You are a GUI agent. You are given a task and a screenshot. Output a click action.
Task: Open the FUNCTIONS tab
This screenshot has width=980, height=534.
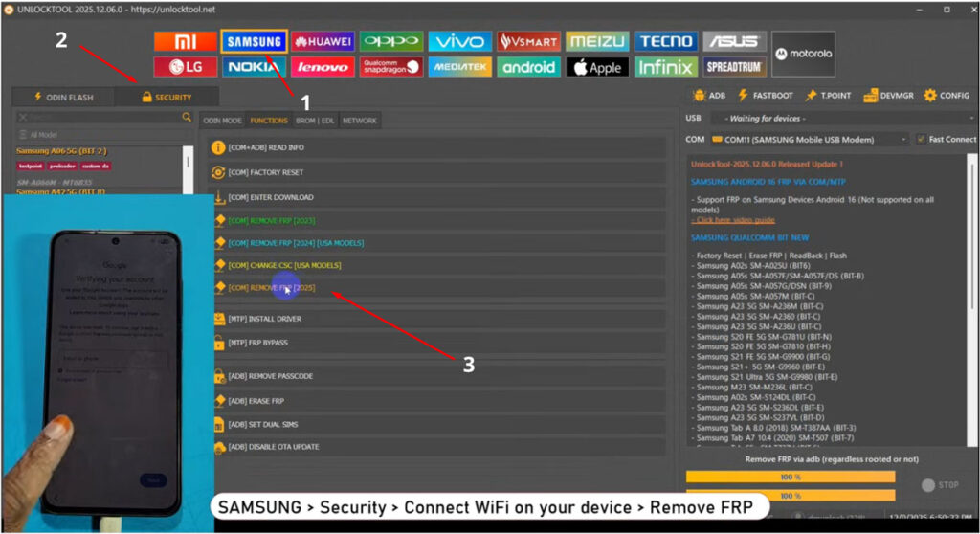click(x=269, y=121)
